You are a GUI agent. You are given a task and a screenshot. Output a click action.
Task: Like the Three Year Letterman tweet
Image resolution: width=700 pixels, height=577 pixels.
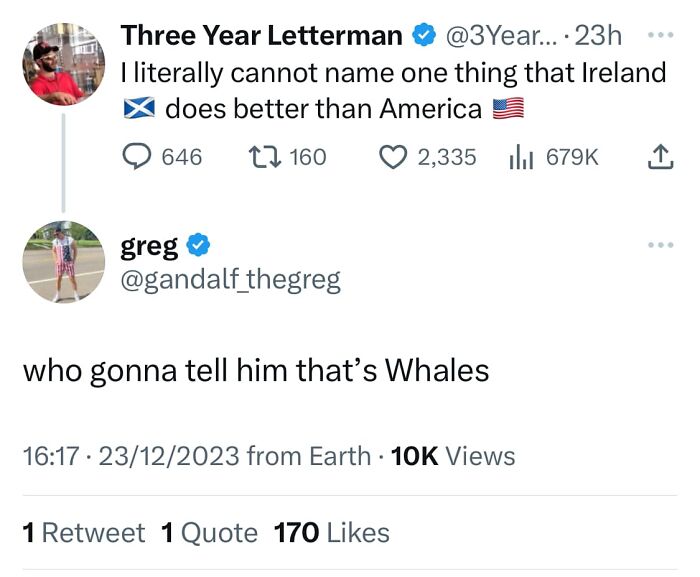pyautogui.click(x=394, y=156)
